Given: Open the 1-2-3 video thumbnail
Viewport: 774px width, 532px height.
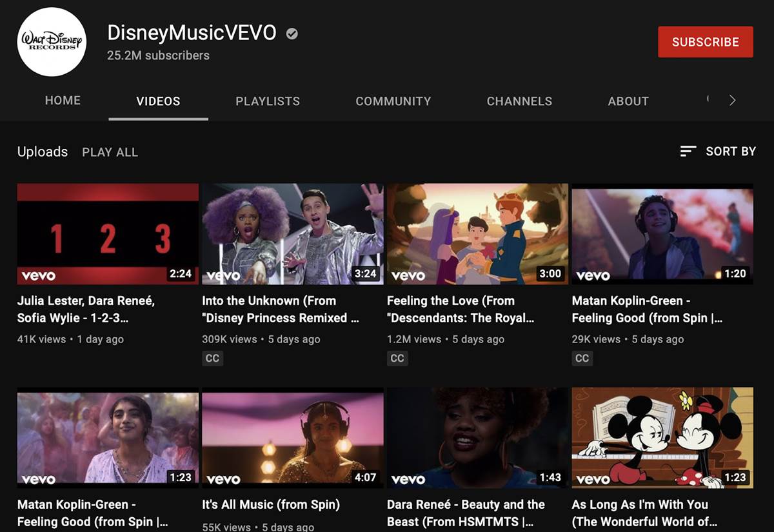Looking at the screenshot, I should point(108,234).
